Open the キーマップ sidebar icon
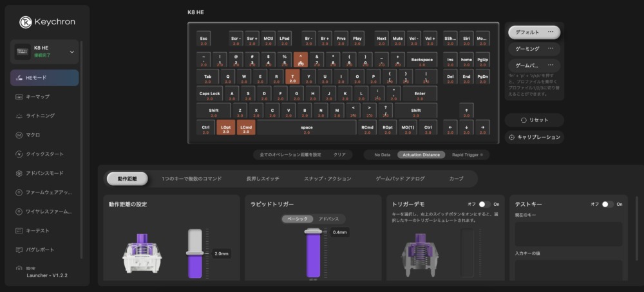This screenshot has height=292, width=644. click(19, 97)
